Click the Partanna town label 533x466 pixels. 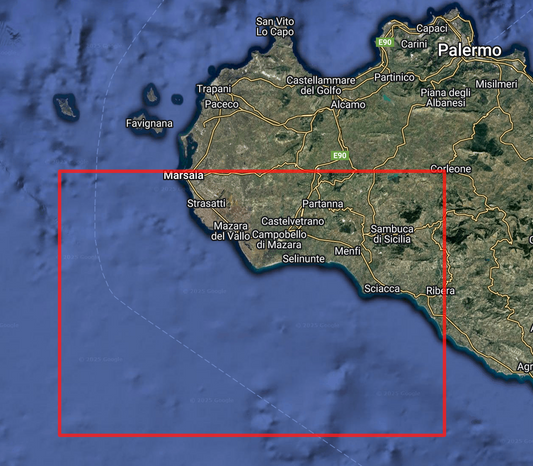coord(323,204)
